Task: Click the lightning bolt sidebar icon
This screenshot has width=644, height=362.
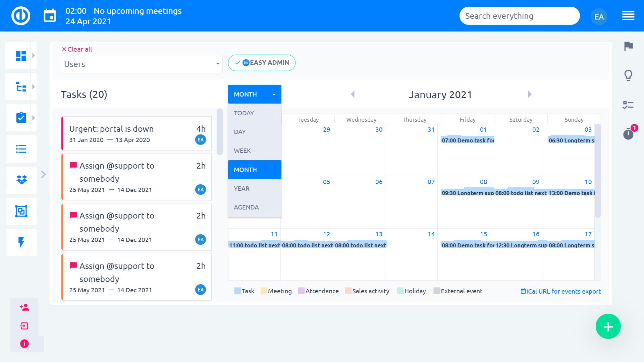Action: pos(21,242)
